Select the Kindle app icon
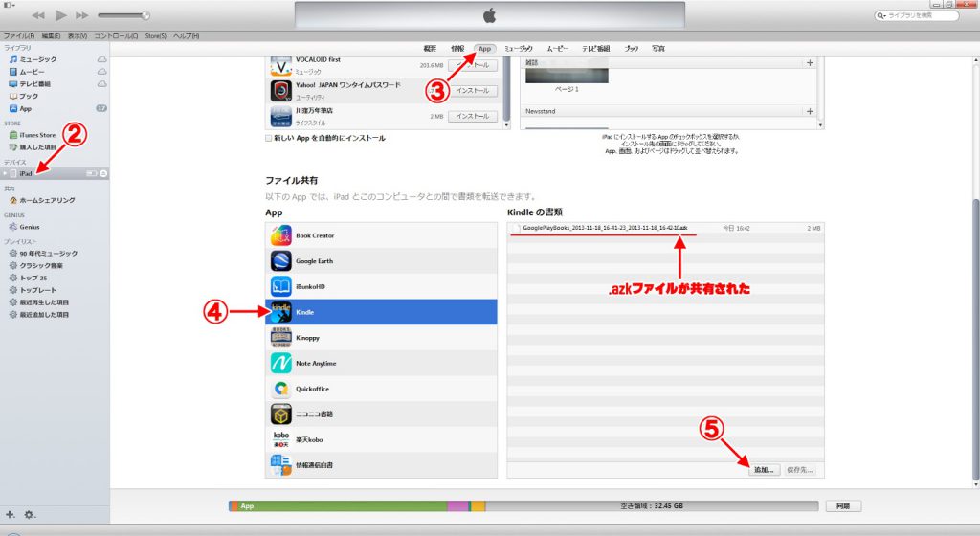This screenshot has width=980, height=536. pos(281,312)
